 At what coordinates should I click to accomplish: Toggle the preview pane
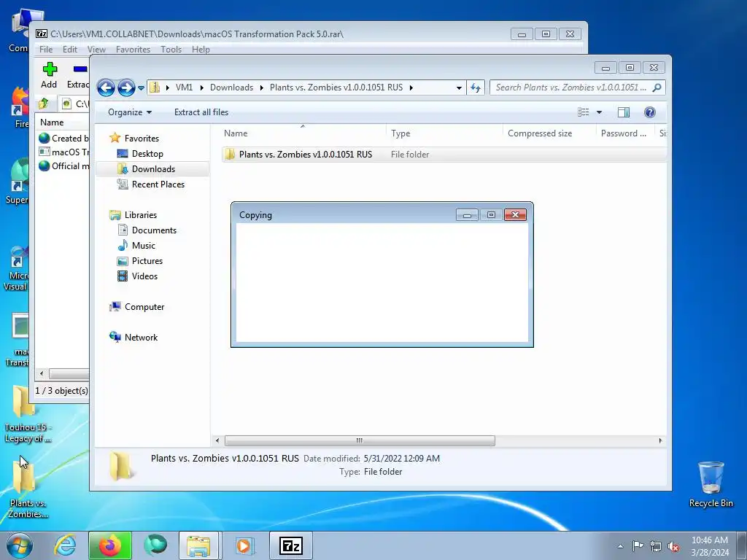point(623,112)
